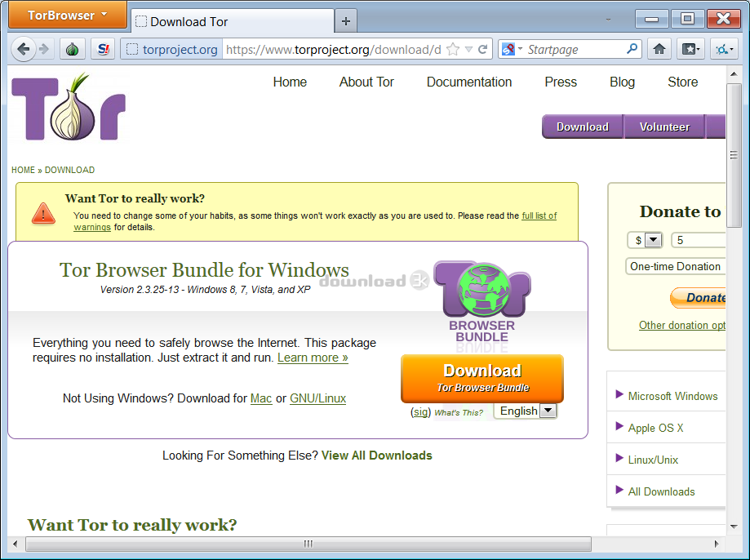Click the bookmarks star-arrow toolbar icon
Viewport: 750px width, 560px height.
690,49
